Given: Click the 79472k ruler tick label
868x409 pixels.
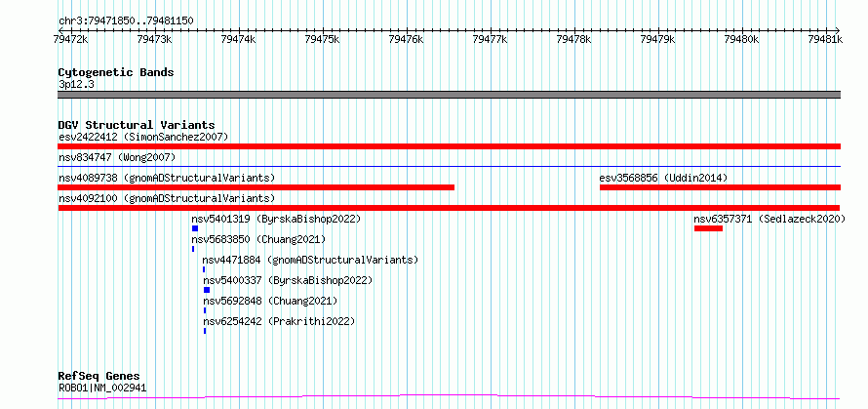Looking at the screenshot, I should 70,39.
